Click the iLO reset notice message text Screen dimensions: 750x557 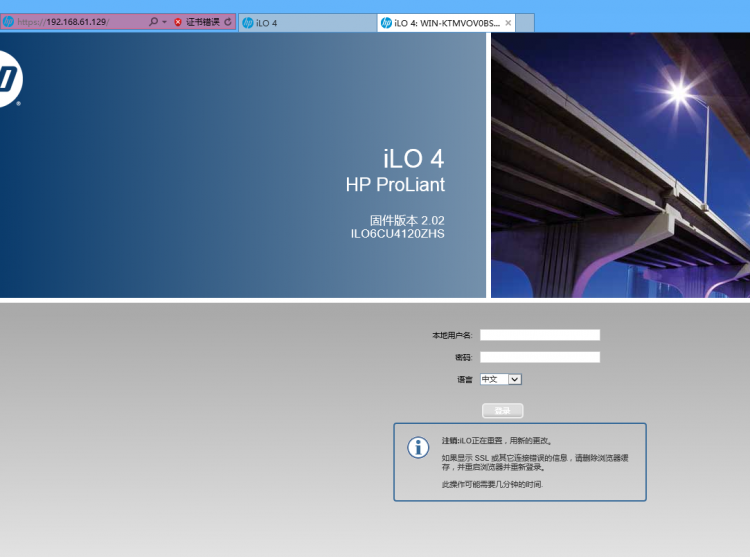[497, 441]
